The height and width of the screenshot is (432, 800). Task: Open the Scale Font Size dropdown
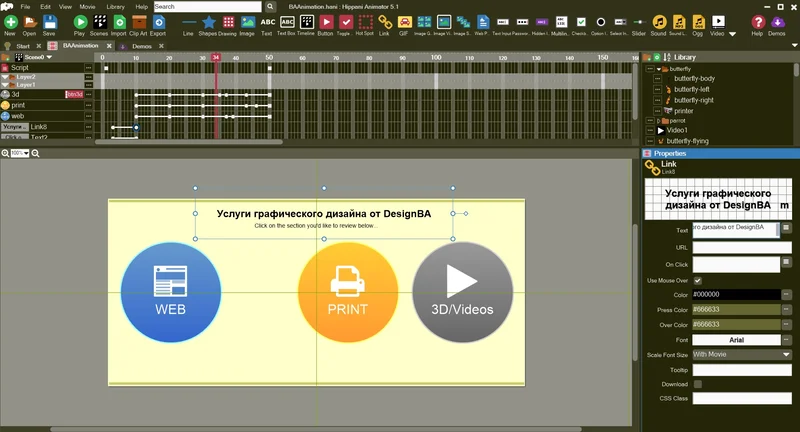point(742,354)
